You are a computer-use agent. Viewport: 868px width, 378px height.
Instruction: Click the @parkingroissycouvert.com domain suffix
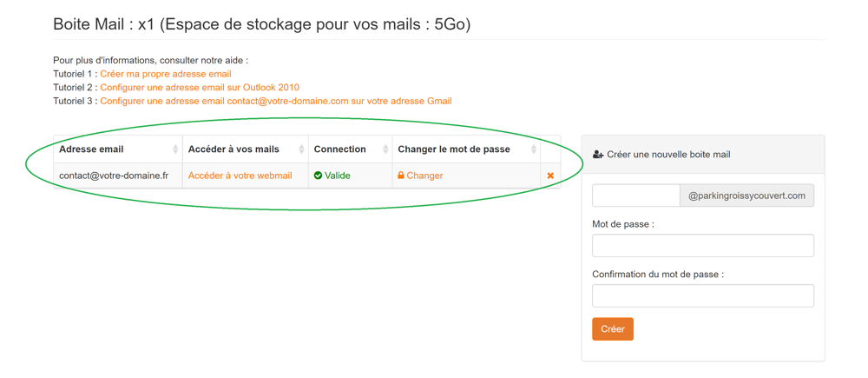coord(746,196)
